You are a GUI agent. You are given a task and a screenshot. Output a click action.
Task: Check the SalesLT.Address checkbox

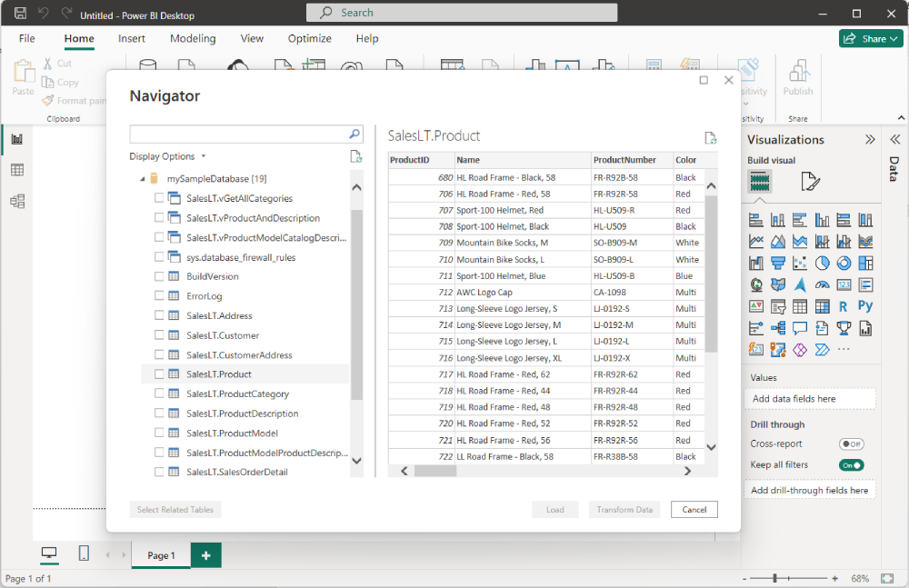pos(159,314)
